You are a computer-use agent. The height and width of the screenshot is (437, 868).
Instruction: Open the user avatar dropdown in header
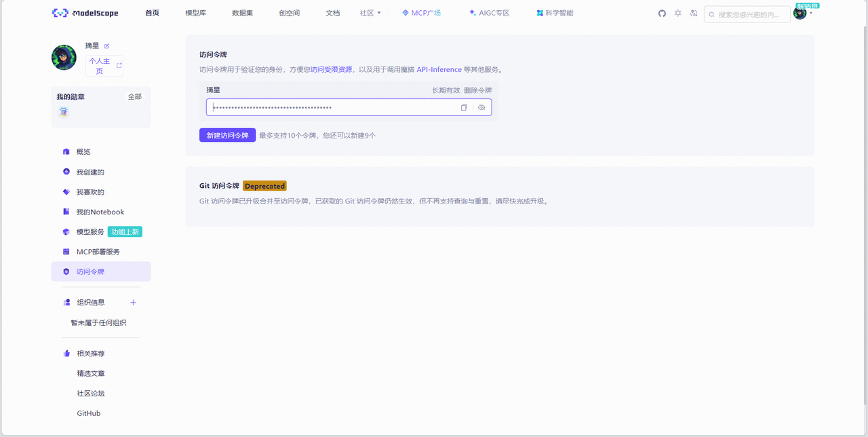(802, 14)
